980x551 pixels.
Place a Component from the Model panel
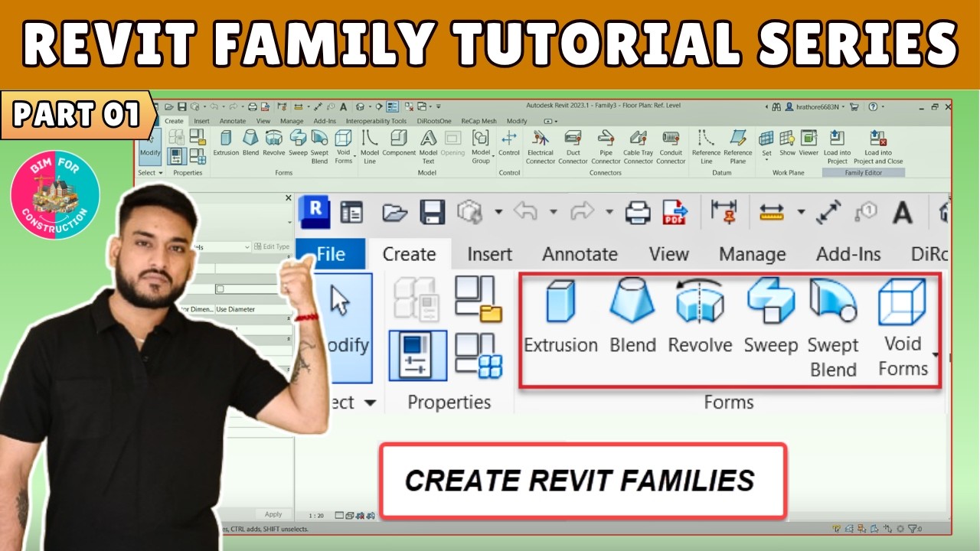click(399, 143)
